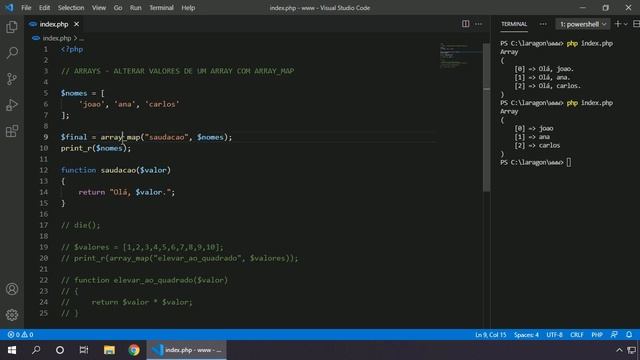This screenshot has height=360, width=640.
Task: Click commented die() on line 17
Action: pos(80,225)
